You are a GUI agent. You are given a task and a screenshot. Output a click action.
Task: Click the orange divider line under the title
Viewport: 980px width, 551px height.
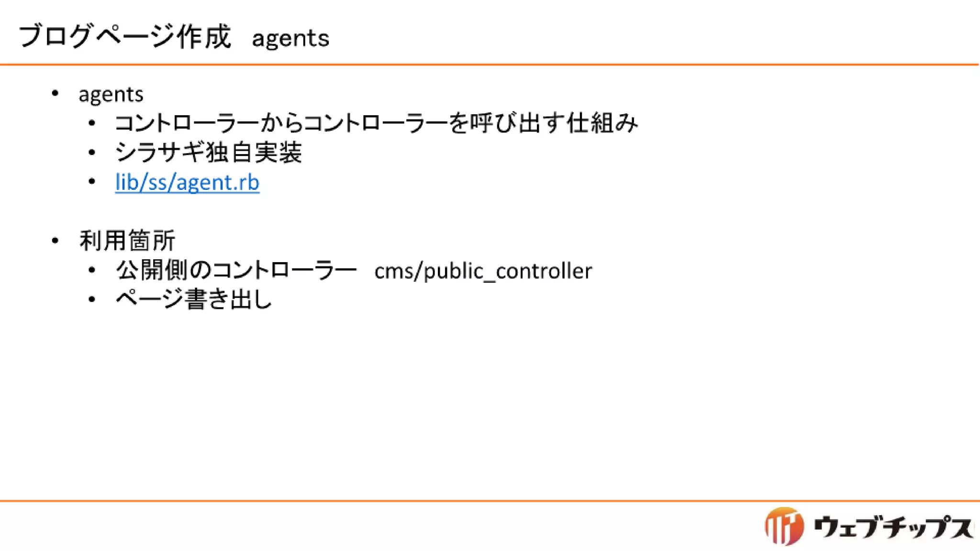490,64
